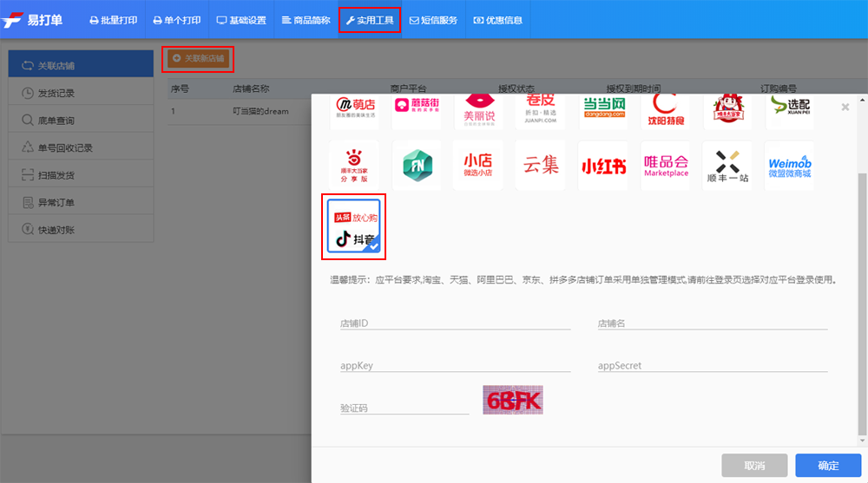Click the 订购编号 column header
This screenshot has height=483, width=868.
coord(778,88)
